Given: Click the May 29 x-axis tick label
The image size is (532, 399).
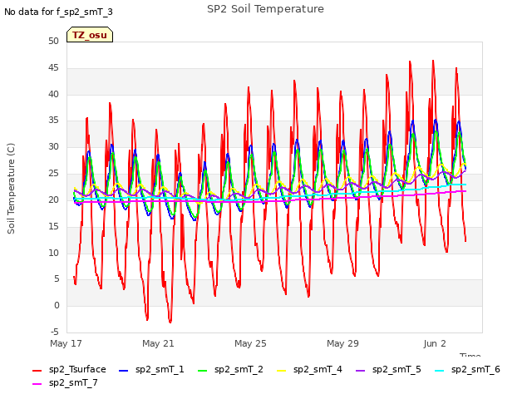Looking at the screenshot, I should (x=342, y=343).
